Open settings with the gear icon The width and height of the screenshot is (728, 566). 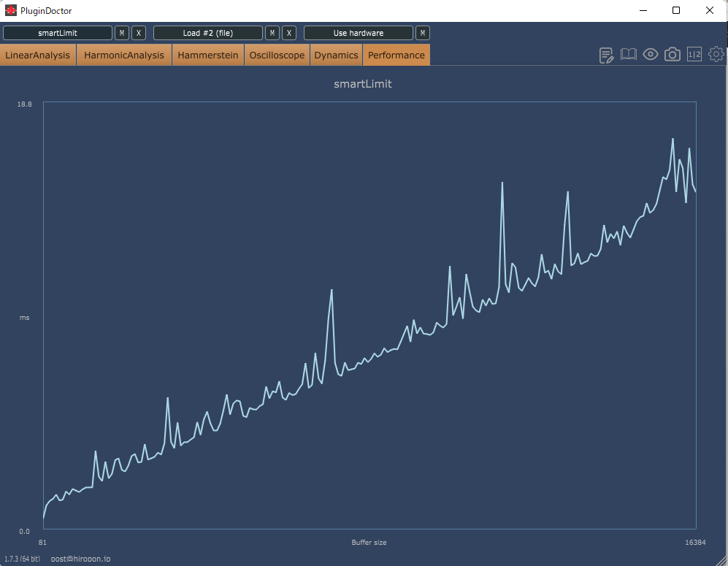tap(716, 54)
